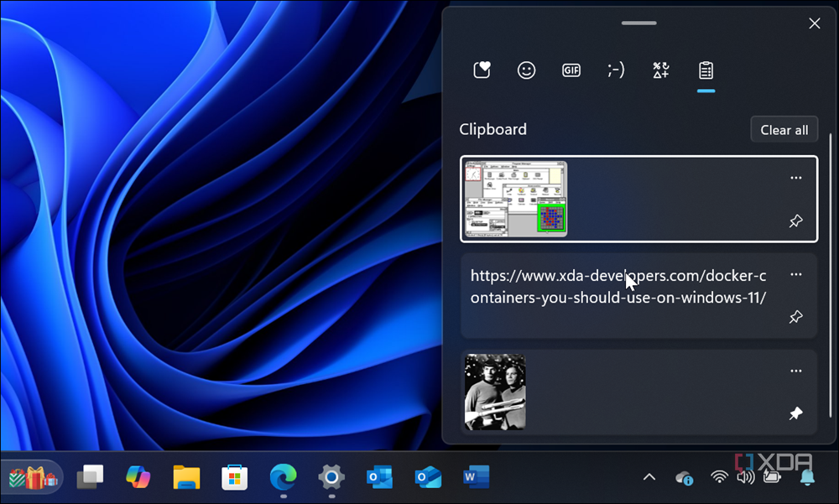
Task: Switch to the GIF tab
Action: [x=571, y=70]
